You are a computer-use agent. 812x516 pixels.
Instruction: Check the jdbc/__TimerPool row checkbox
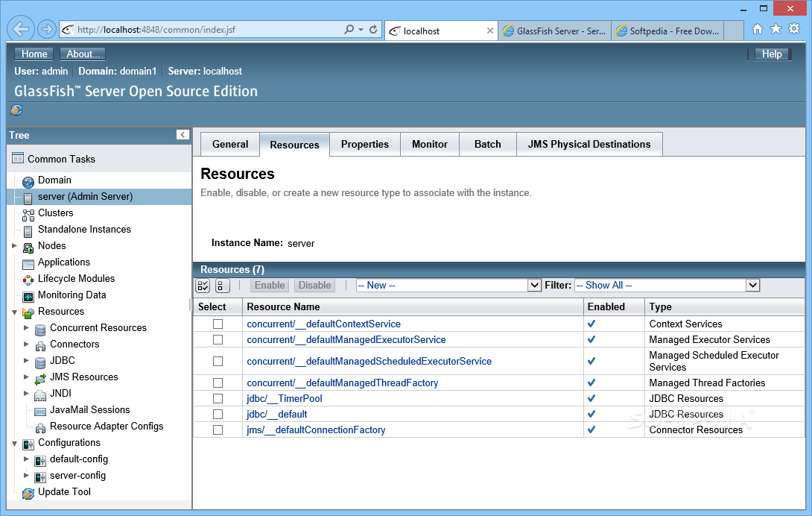(218, 398)
